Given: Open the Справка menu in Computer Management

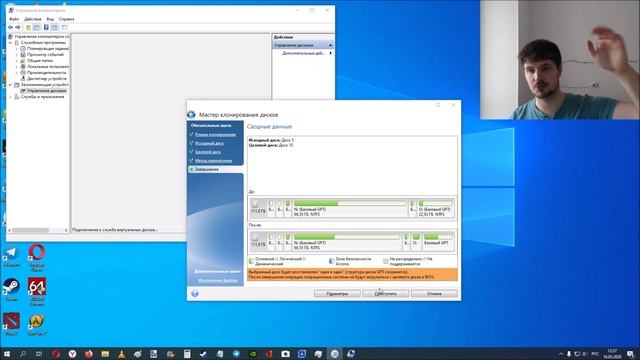Looking at the screenshot, I should (x=67, y=19).
